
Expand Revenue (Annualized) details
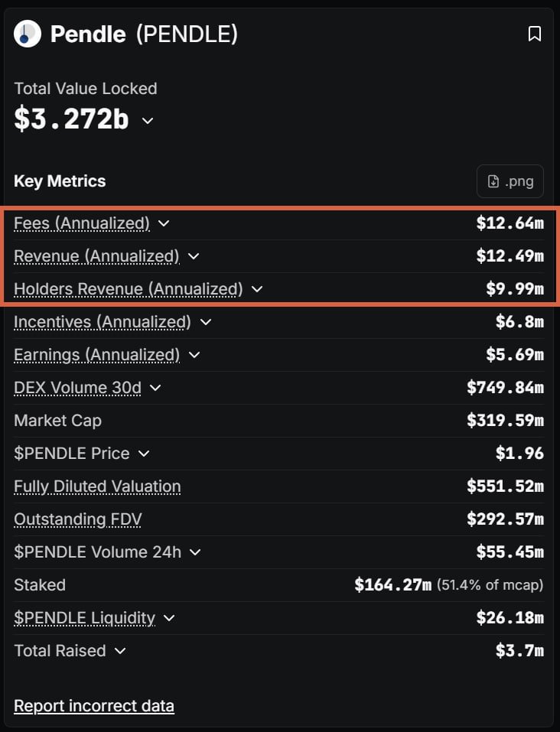coord(194,256)
